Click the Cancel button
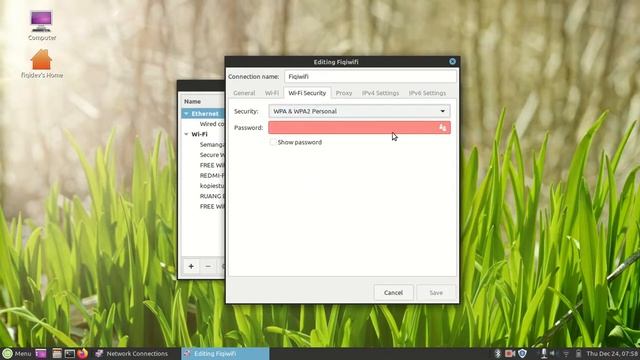This screenshot has height=360, width=640. (393, 293)
